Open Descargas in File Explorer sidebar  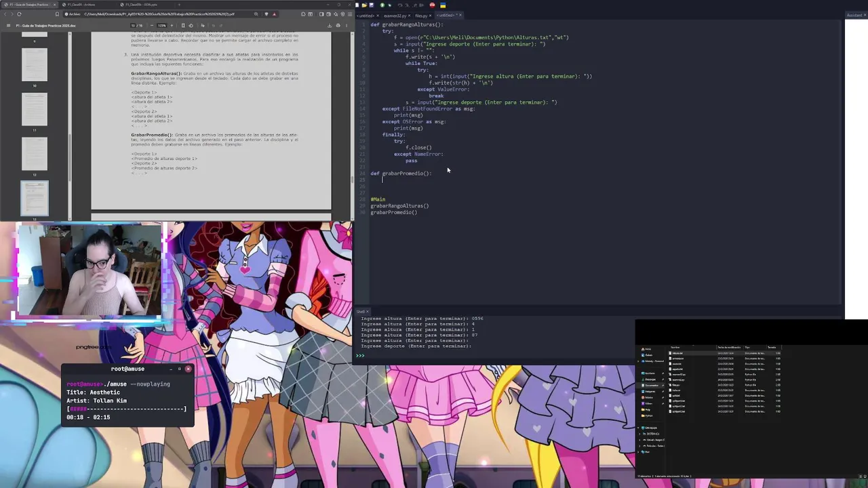pos(651,380)
